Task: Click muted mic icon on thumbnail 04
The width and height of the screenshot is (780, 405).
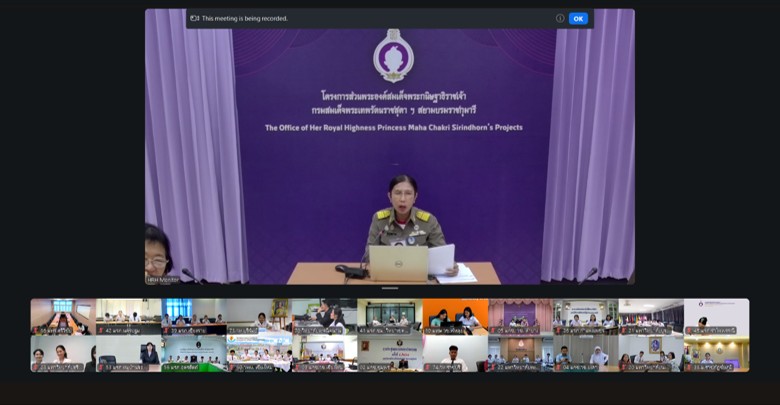Action: point(558,367)
